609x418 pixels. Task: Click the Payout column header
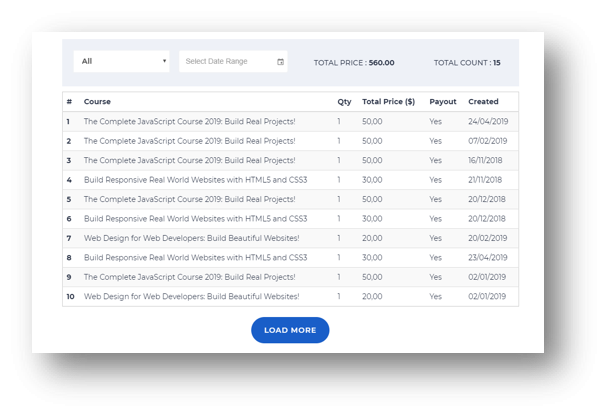[x=443, y=102]
